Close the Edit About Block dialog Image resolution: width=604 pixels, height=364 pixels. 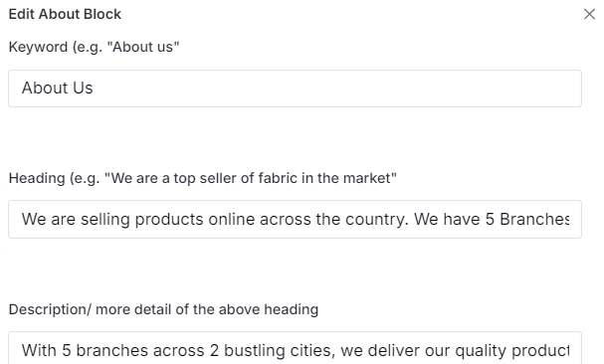[x=589, y=14]
